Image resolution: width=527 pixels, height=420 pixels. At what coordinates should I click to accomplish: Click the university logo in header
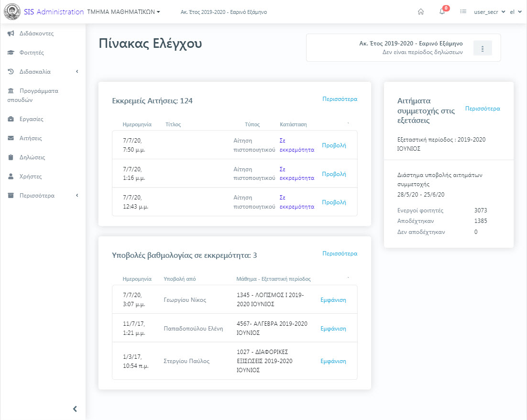(12, 12)
